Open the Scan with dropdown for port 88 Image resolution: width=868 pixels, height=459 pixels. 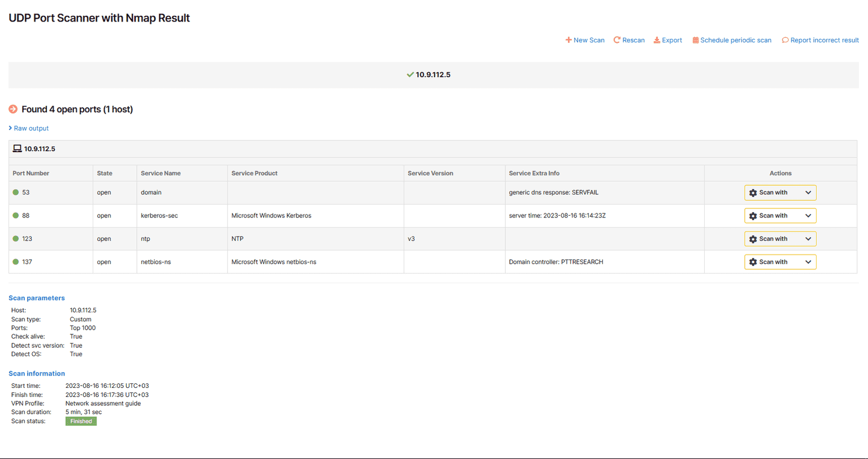point(809,216)
